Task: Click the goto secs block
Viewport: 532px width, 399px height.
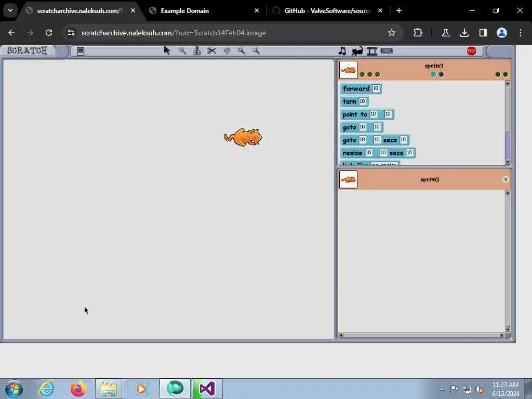Action: (375, 140)
